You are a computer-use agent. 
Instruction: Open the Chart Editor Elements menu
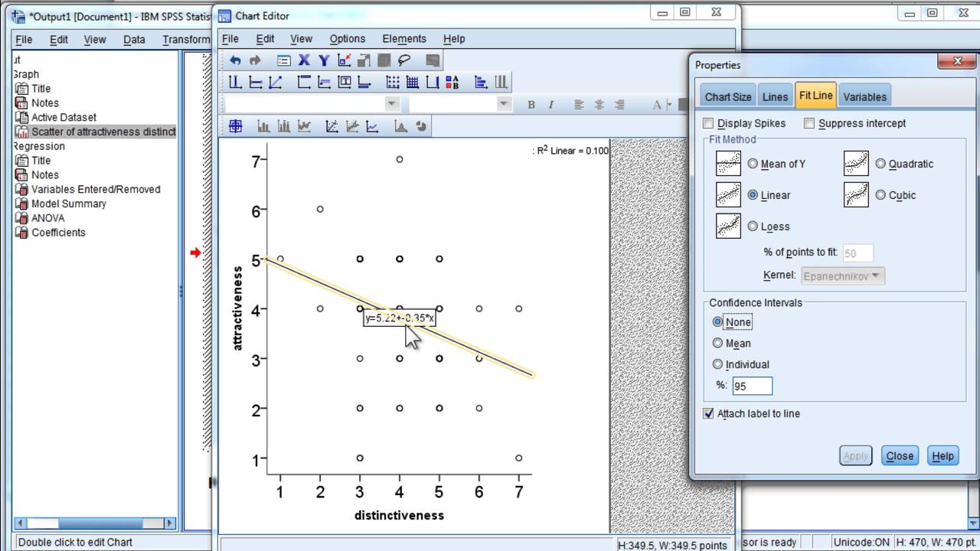point(404,39)
